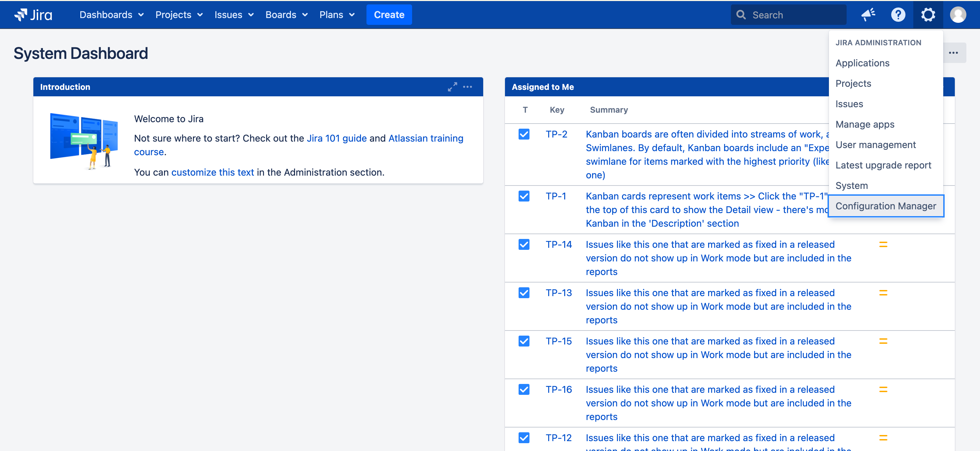Click the Introduction panel expand icon
The image size is (980, 451).
[x=453, y=86]
